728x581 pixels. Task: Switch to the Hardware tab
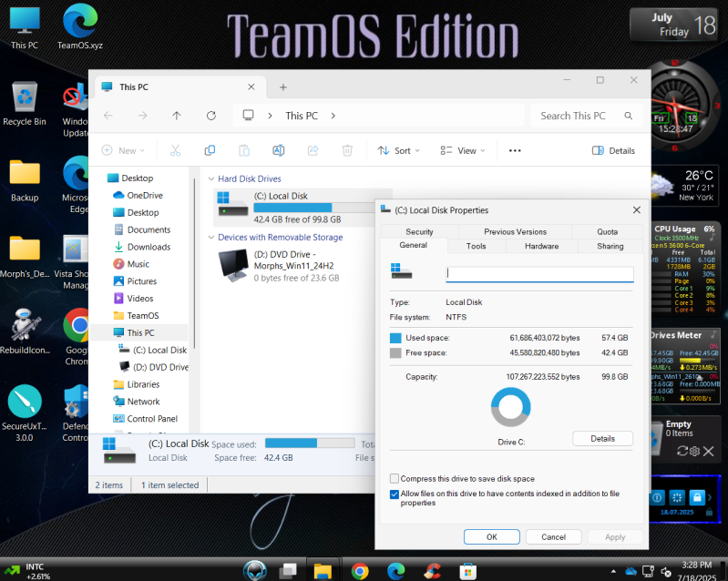pos(541,246)
